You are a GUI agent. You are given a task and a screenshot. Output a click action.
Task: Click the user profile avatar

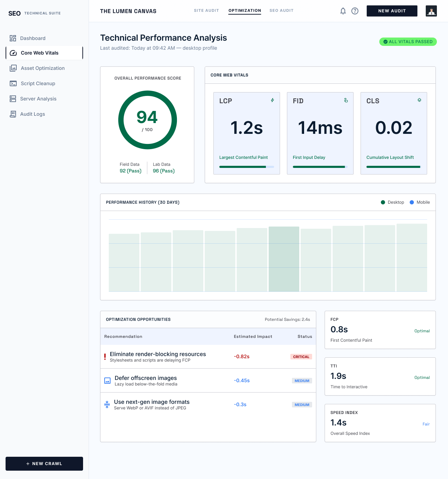(x=431, y=11)
